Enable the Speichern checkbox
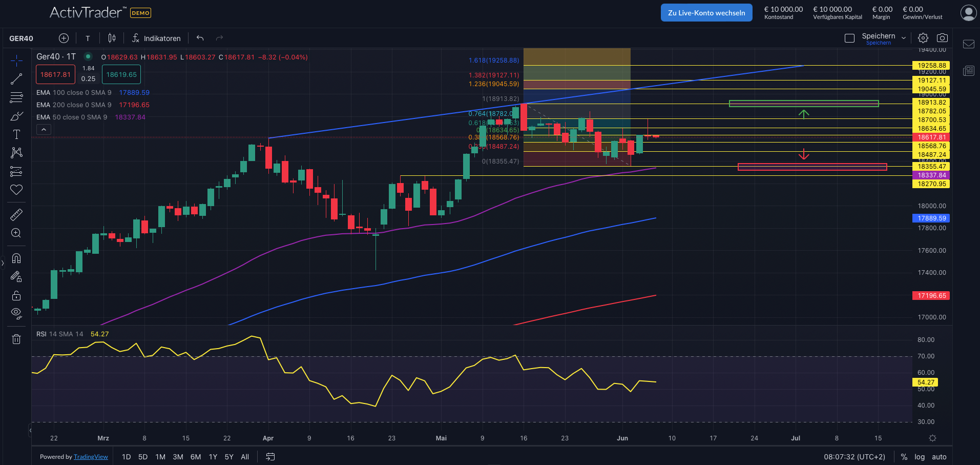 [849, 37]
